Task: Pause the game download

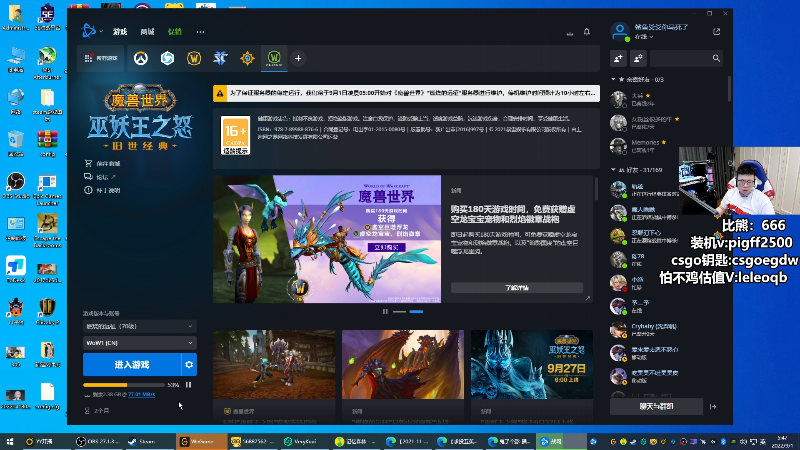Action: click(x=188, y=385)
